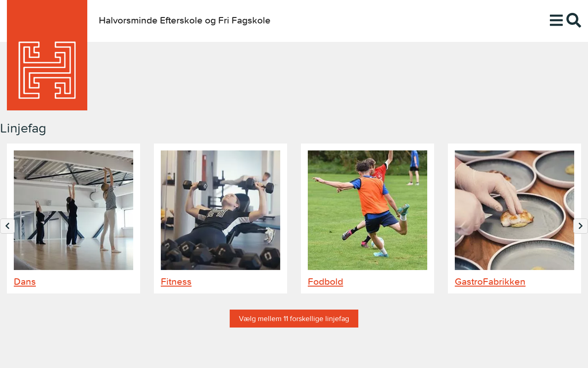Select the dumbbell workout photo
The image size is (588, 368).
(220, 210)
